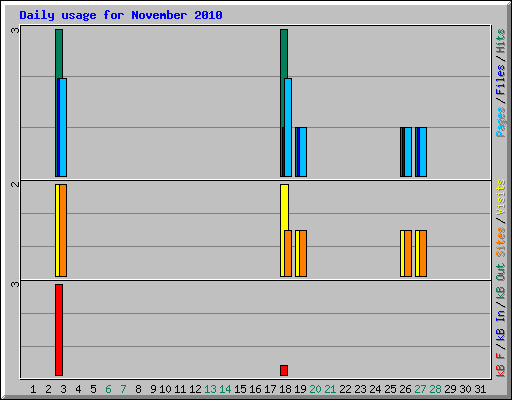Click day label '10' on the x-axis

(x=165, y=389)
